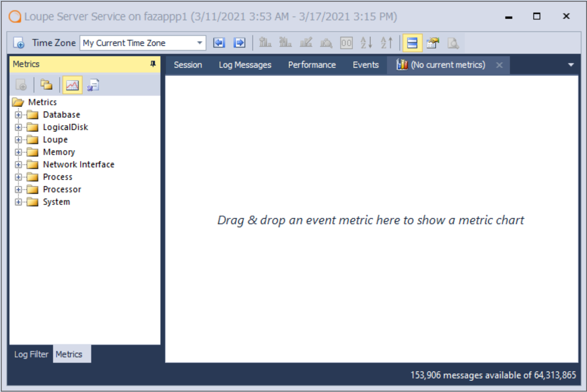Click the first grayed bar chart toolbar icon
This screenshot has width=587, height=392.
tap(265, 43)
